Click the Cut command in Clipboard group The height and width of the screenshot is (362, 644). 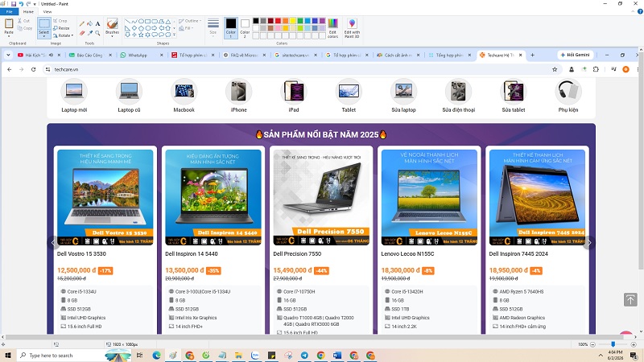24,21
